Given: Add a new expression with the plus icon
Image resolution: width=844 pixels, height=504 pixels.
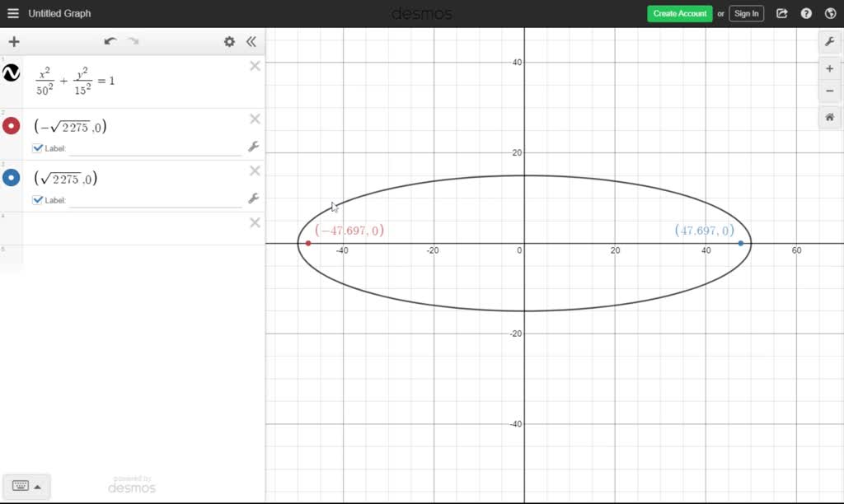Looking at the screenshot, I should (13, 41).
